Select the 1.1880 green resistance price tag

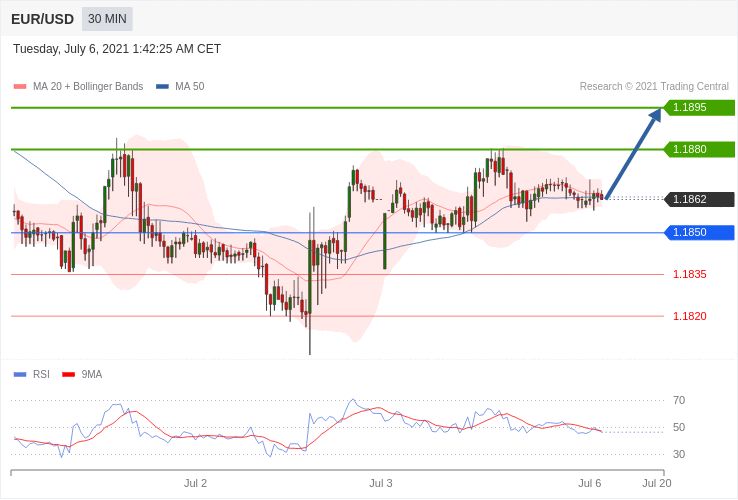[x=699, y=149]
